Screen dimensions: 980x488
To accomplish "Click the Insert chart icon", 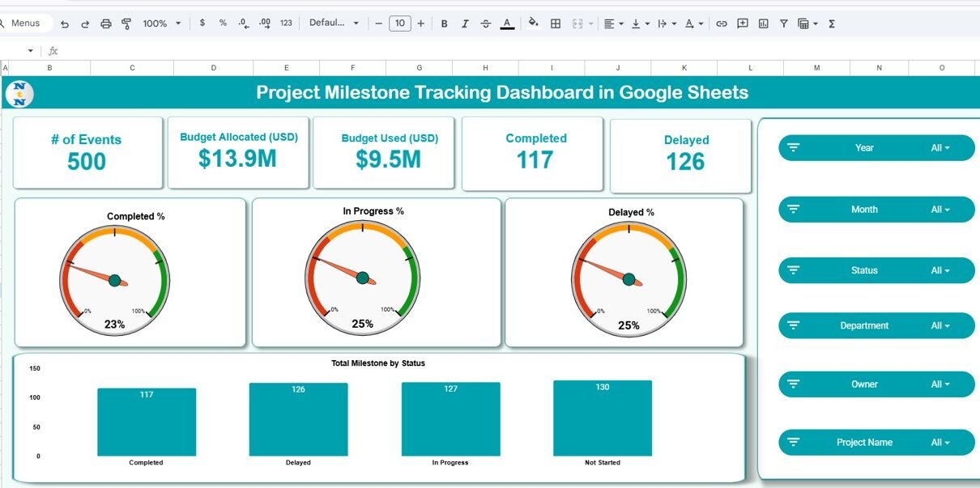I will 763,23.
